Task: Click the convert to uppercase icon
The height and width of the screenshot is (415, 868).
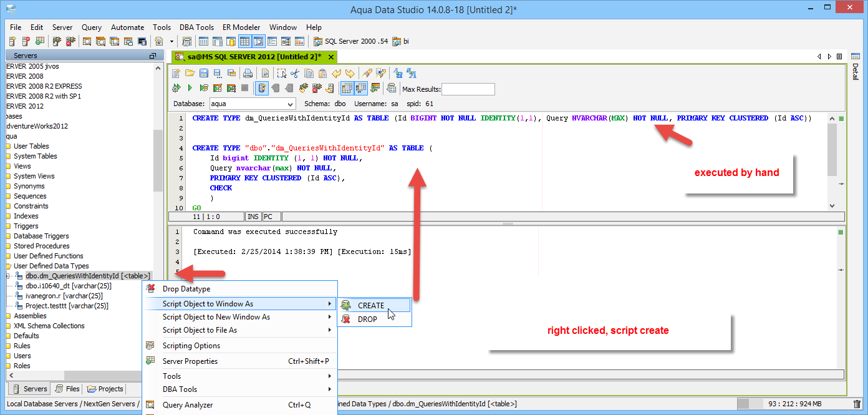Action: [x=411, y=73]
